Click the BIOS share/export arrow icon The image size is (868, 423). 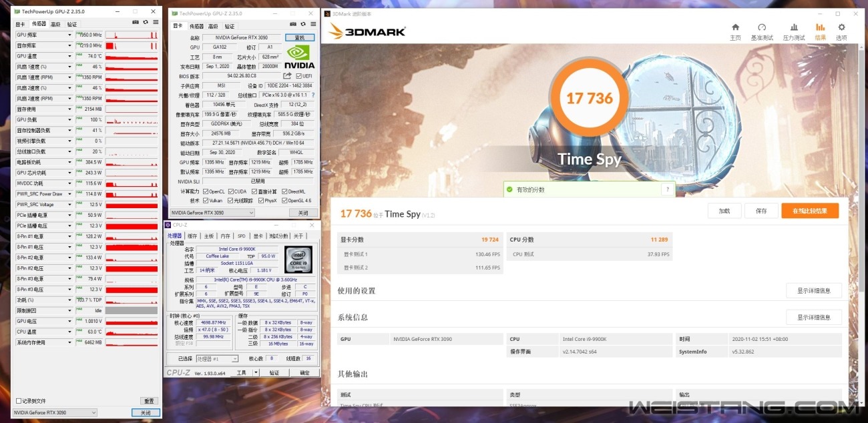point(287,76)
